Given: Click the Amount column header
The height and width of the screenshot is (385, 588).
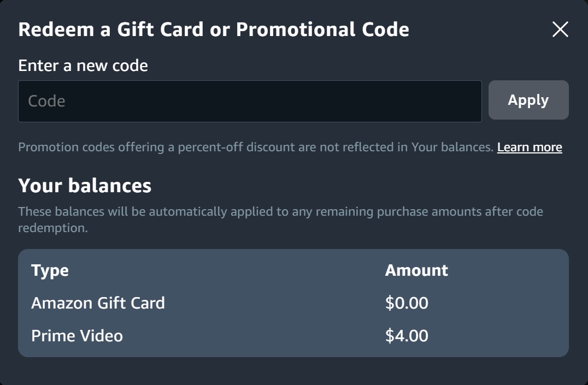Looking at the screenshot, I should 416,270.
